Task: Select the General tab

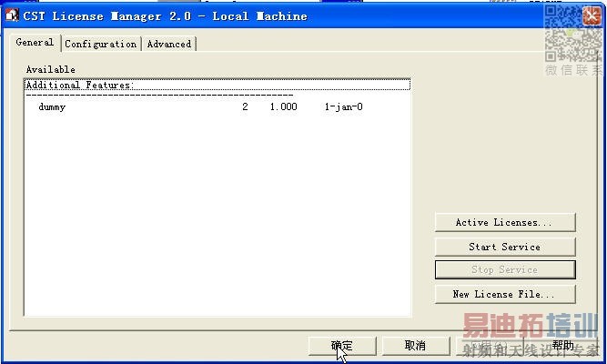Action: click(35, 43)
